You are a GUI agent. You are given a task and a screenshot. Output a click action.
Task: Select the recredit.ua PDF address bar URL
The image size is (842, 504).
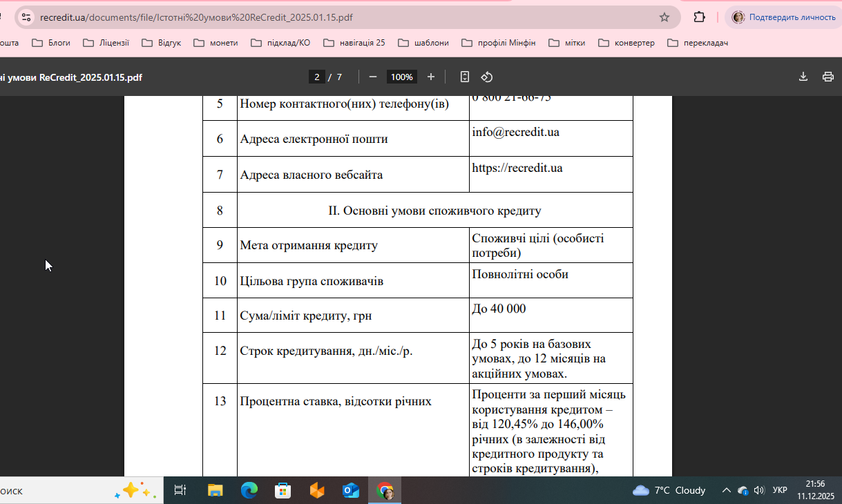[196, 17]
